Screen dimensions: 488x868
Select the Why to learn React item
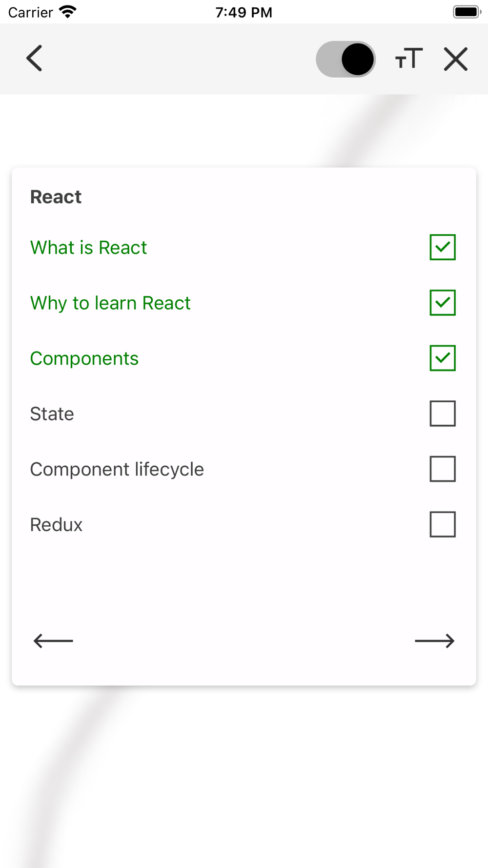coord(110,303)
